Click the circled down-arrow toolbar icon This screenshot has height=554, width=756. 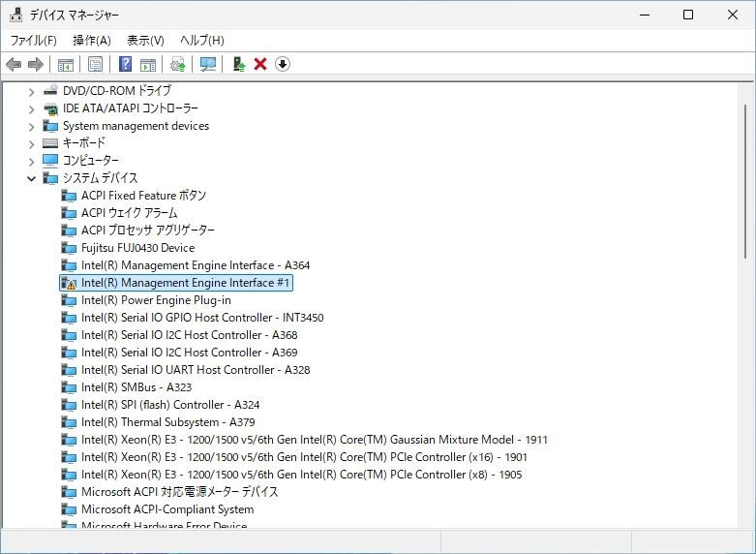(283, 64)
